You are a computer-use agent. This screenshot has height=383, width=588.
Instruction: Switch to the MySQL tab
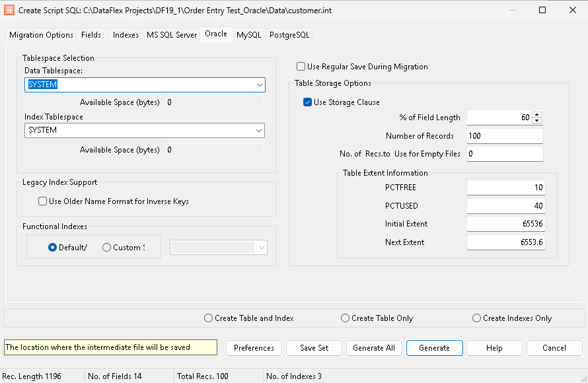[248, 35]
